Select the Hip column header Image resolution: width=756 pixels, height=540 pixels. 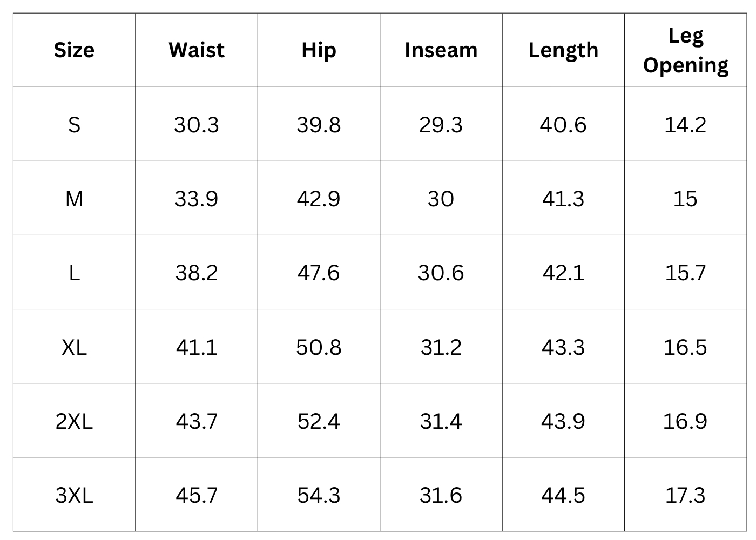point(319,50)
